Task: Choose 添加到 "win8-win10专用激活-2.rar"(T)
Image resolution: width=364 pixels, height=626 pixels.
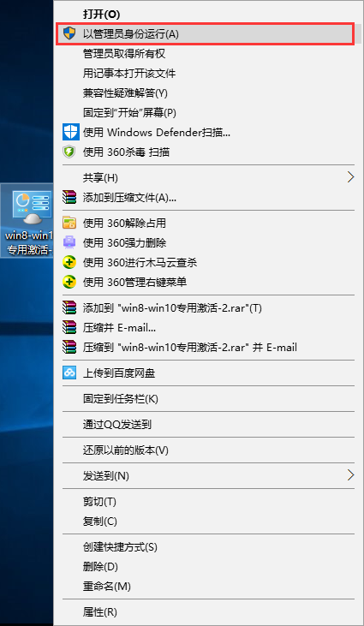Action: 172,307
